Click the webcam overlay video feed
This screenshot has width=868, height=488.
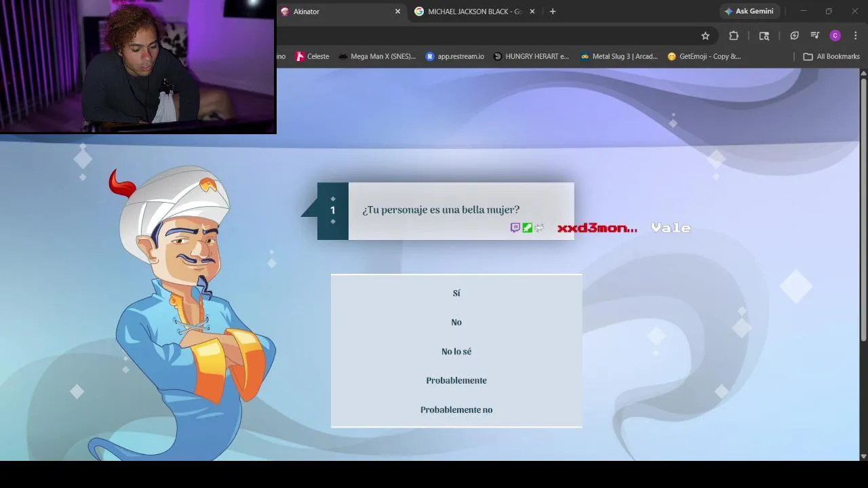pyautogui.click(x=138, y=66)
